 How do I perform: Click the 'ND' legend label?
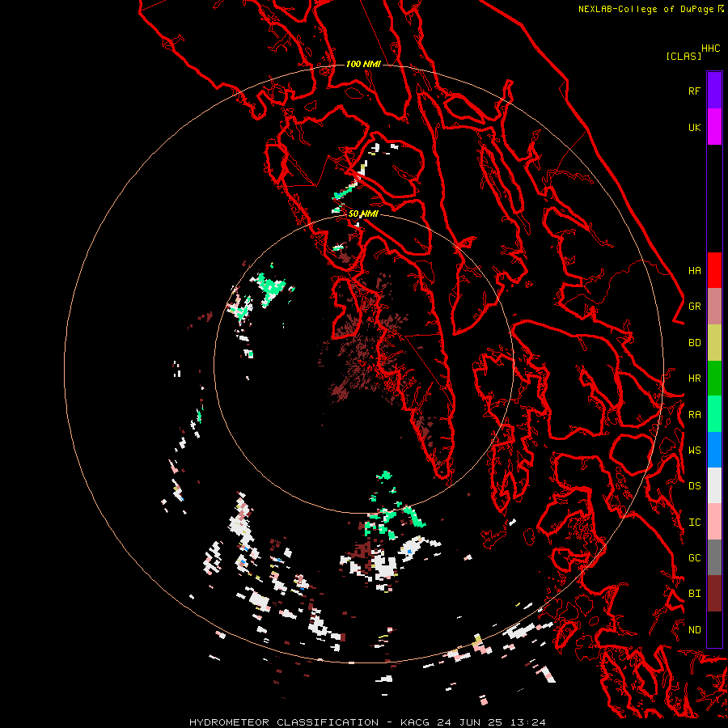coord(694,630)
